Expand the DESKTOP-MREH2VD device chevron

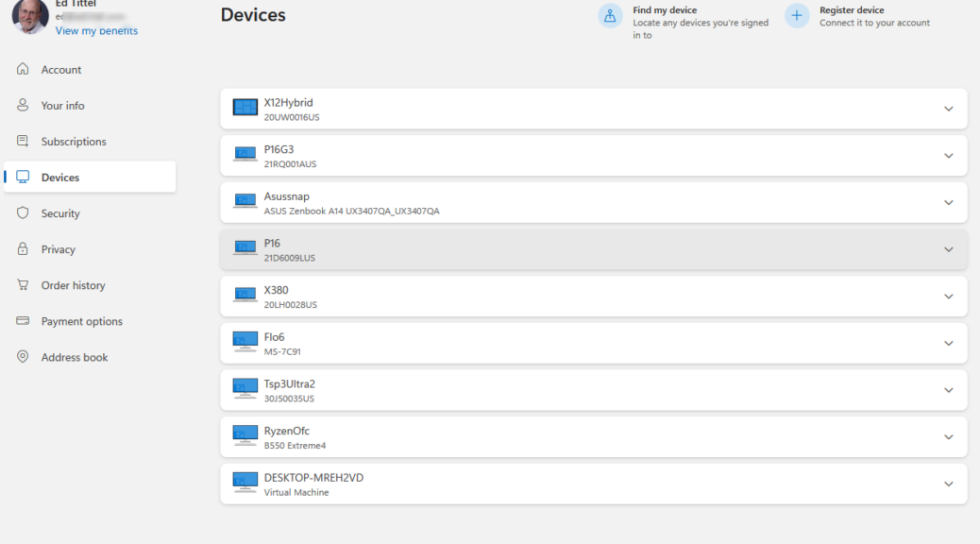point(948,484)
